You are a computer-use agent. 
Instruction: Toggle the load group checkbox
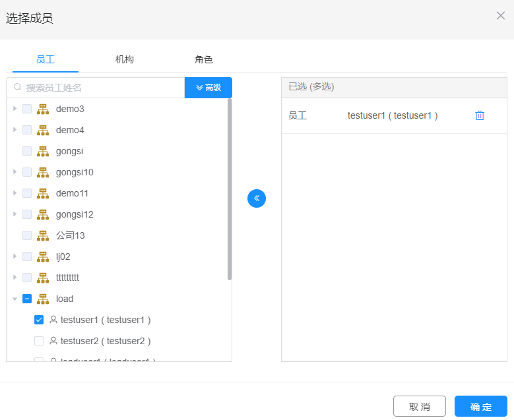[27, 299]
